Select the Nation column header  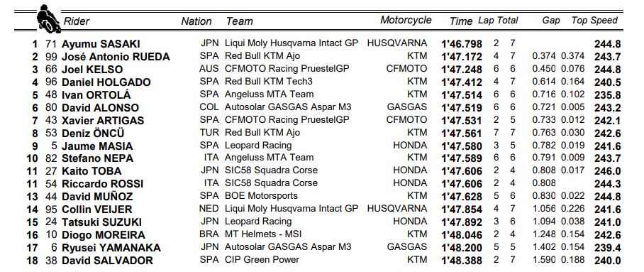pos(196,21)
